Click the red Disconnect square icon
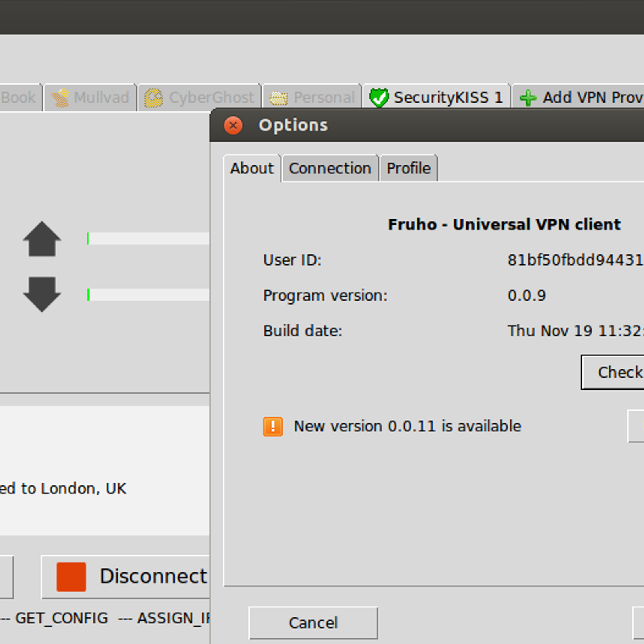This screenshot has width=644, height=644. point(71,577)
